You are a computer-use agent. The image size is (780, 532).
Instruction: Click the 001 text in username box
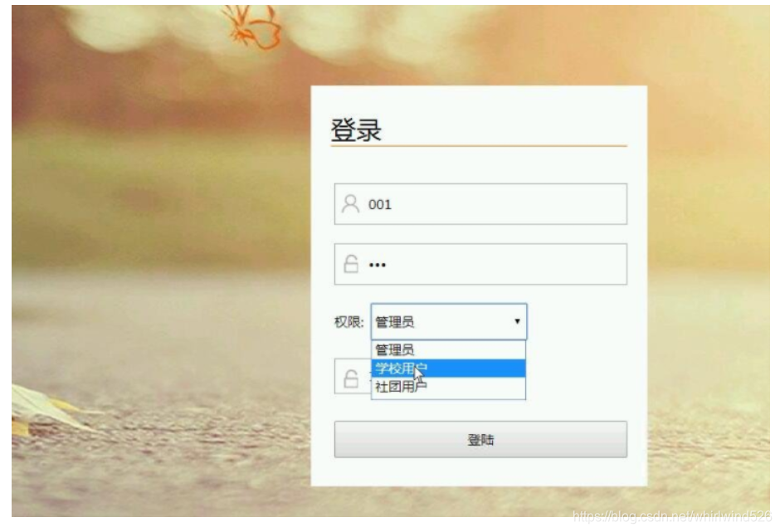pyautogui.click(x=379, y=204)
